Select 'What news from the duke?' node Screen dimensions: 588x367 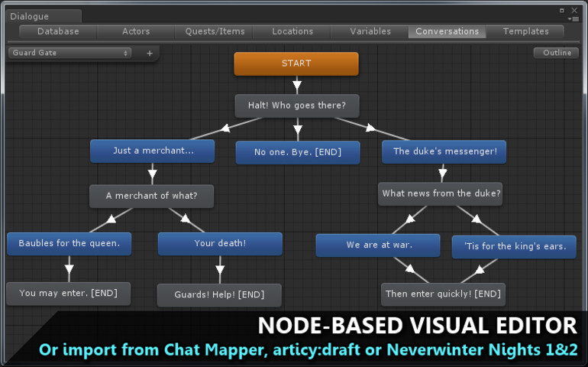pyautogui.click(x=441, y=194)
